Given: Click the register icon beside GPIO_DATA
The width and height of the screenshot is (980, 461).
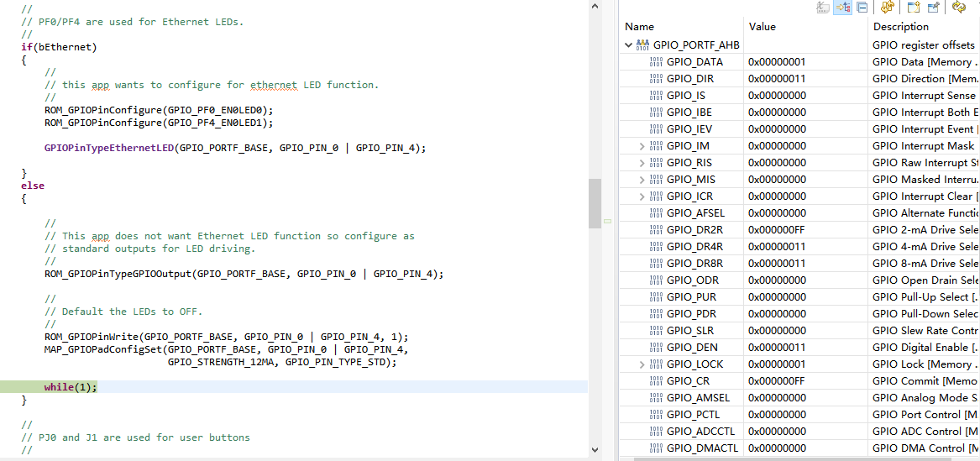Looking at the screenshot, I should [x=656, y=62].
